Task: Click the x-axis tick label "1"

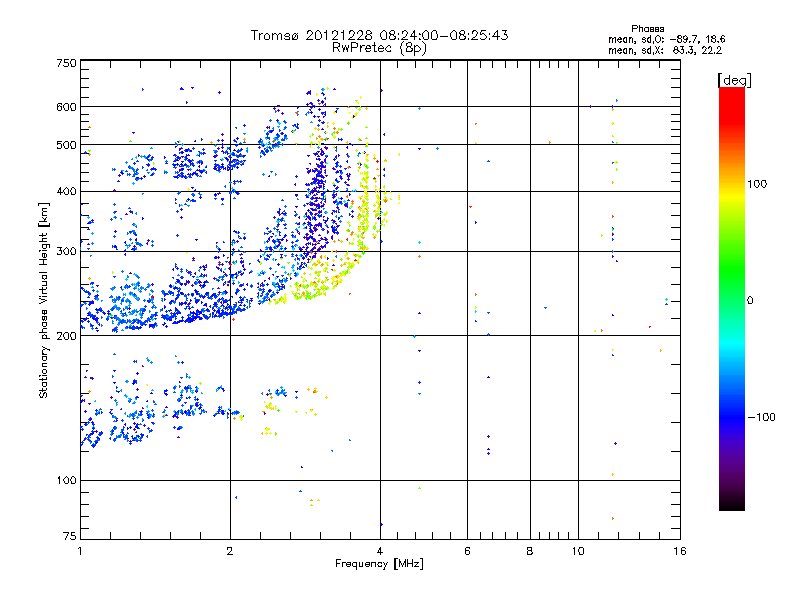Action: click(80, 551)
